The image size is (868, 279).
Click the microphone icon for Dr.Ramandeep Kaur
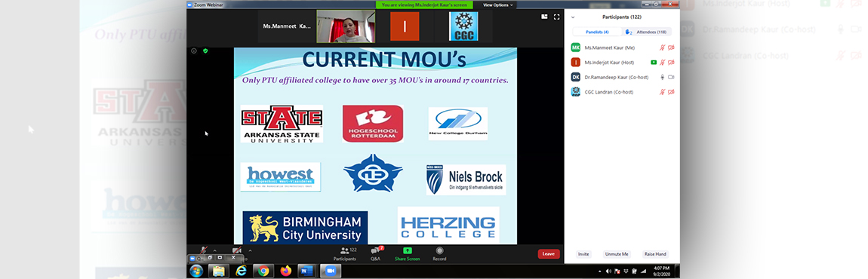[x=662, y=77]
